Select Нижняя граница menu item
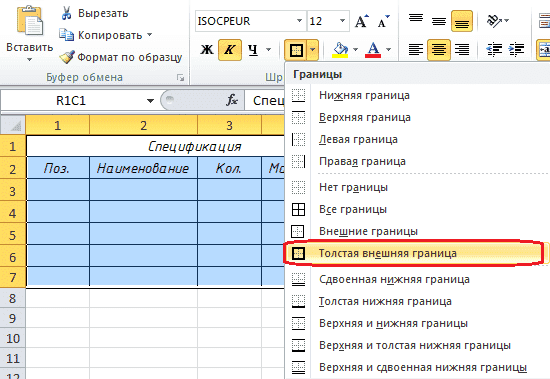The height and width of the screenshot is (379, 550). pyautogui.click(x=417, y=95)
